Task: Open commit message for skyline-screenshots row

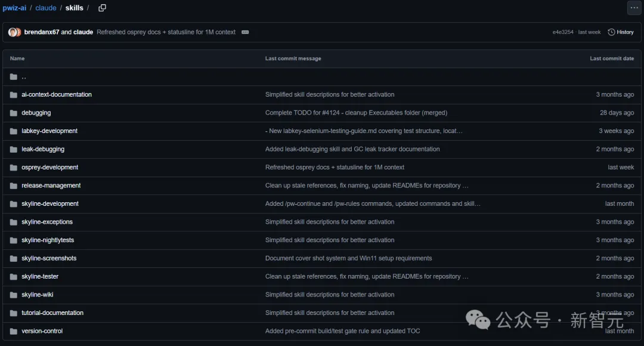Action: click(x=348, y=258)
